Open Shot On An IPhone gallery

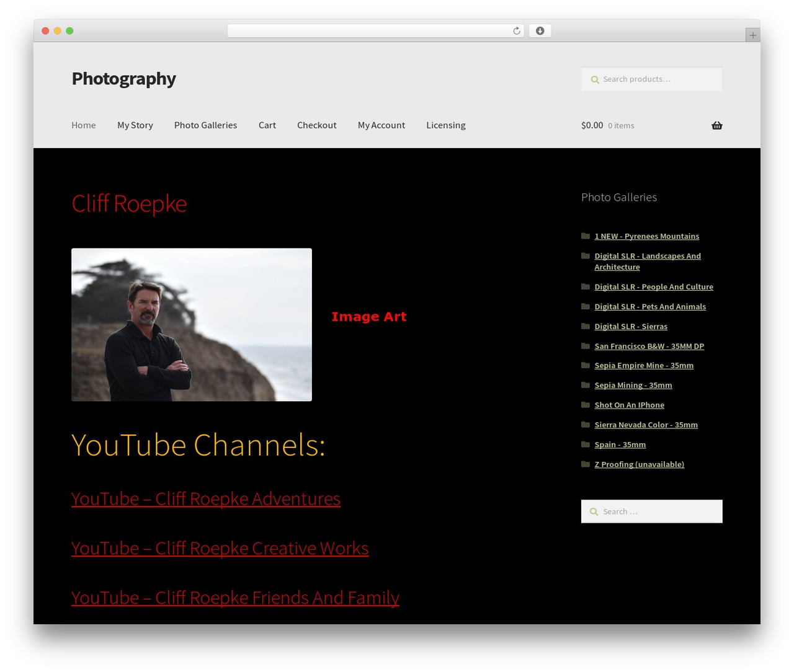click(629, 405)
